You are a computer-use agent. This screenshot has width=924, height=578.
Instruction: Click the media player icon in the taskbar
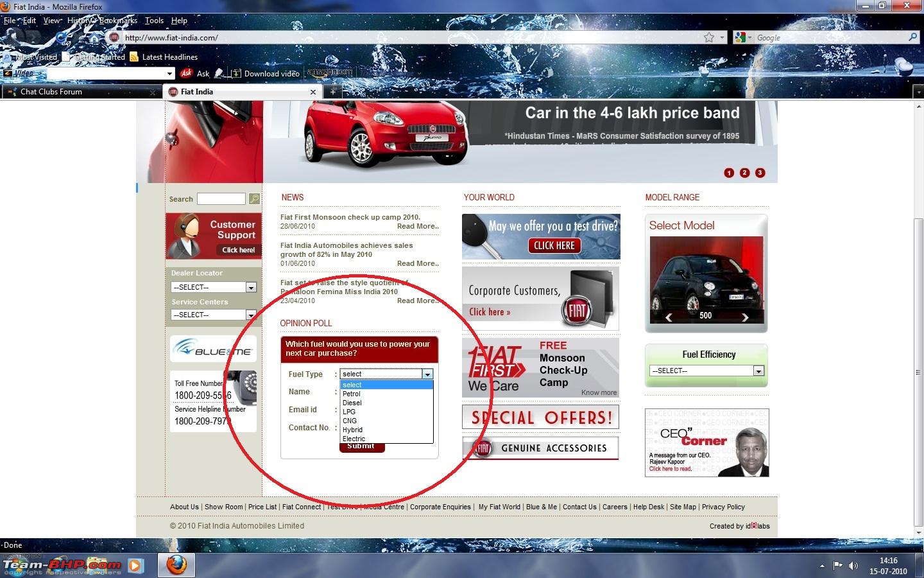(135, 565)
